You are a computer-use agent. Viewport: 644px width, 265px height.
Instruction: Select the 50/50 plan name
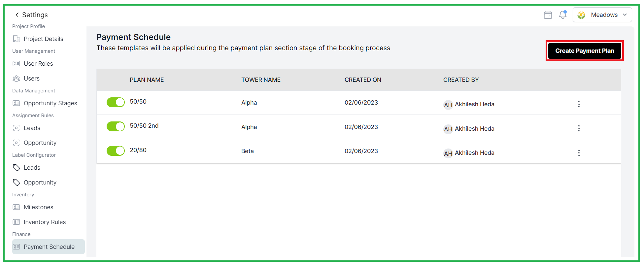point(138,102)
